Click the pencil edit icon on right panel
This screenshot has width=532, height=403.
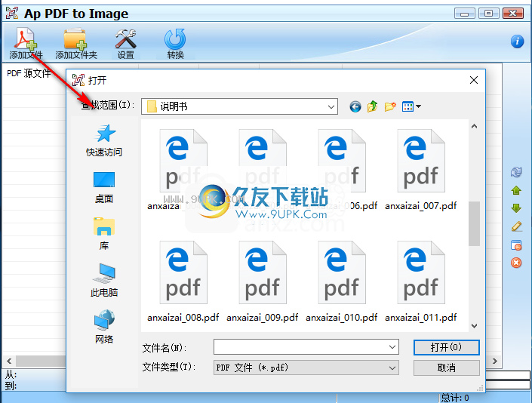[516, 226]
